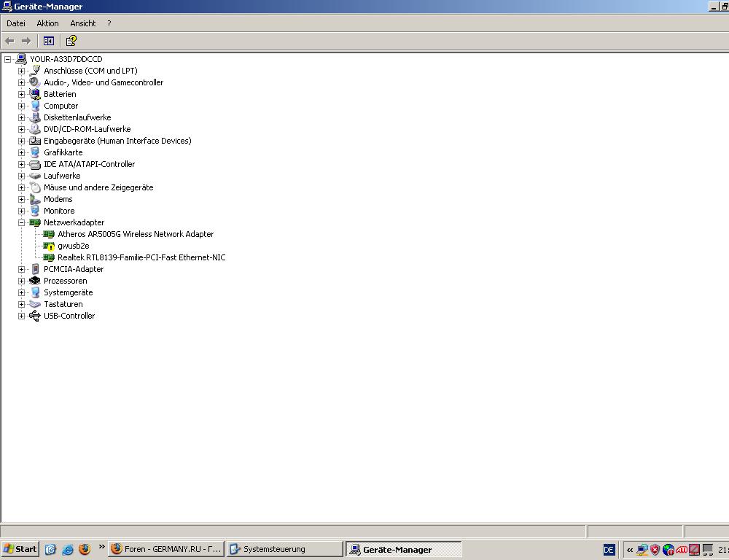Expand the Diskettenlaufwerke node

[x=21, y=117]
